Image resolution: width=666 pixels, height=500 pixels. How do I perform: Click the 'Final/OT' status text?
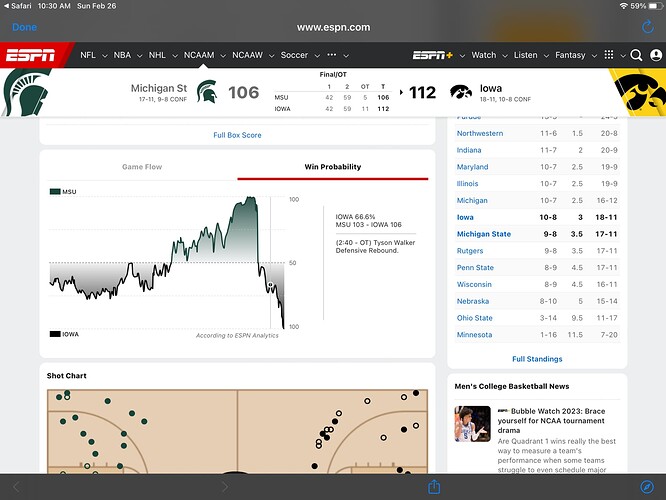pyautogui.click(x=333, y=74)
